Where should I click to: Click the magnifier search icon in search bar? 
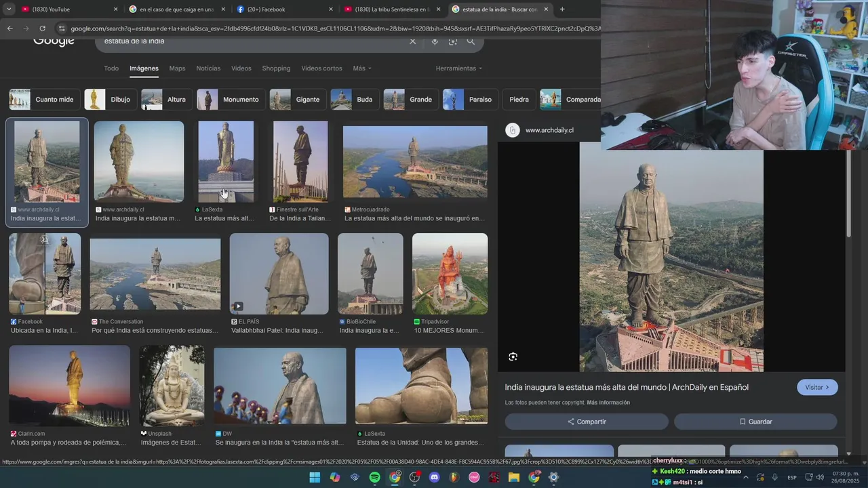tap(471, 41)
